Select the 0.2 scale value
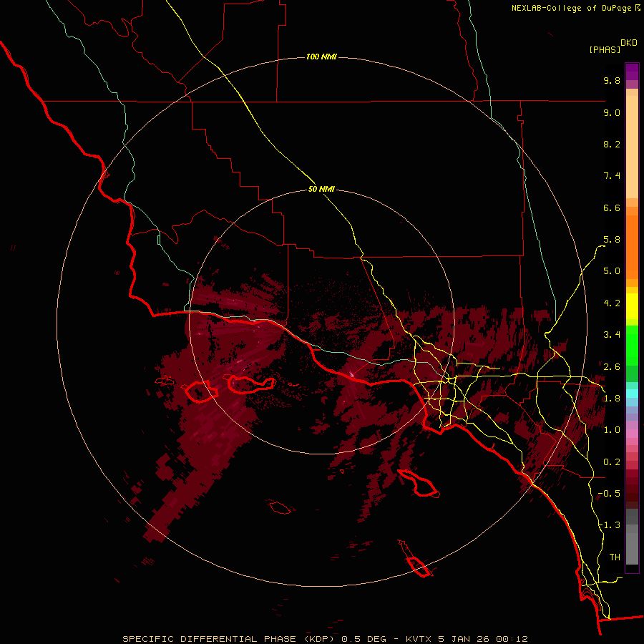This screenshot has height=644, width=644. click(x=612, y=462)
